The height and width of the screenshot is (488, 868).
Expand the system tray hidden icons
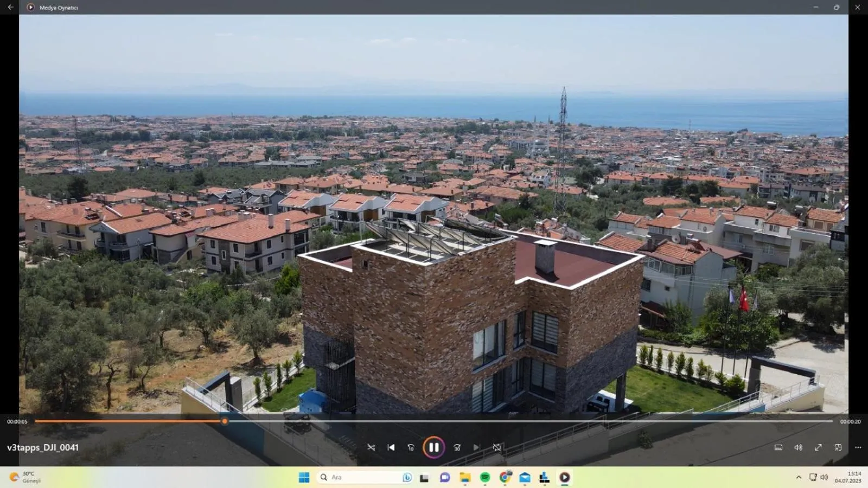799,477
